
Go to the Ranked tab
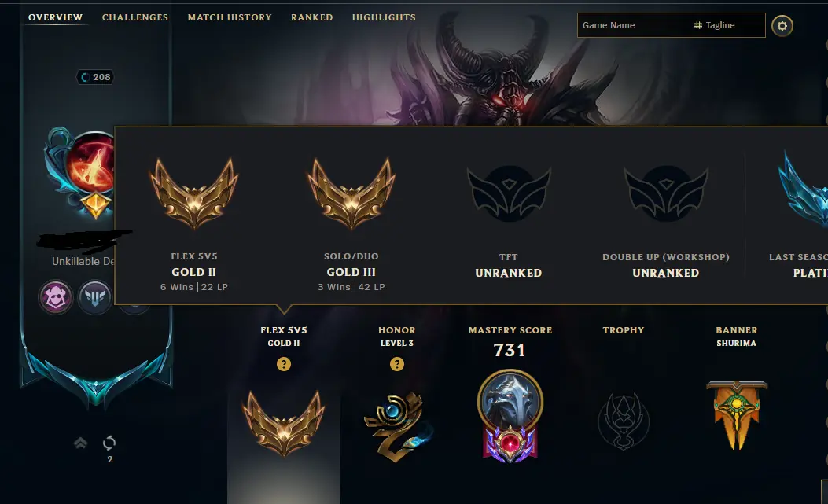pyautogui.click(x=312, y=17)
